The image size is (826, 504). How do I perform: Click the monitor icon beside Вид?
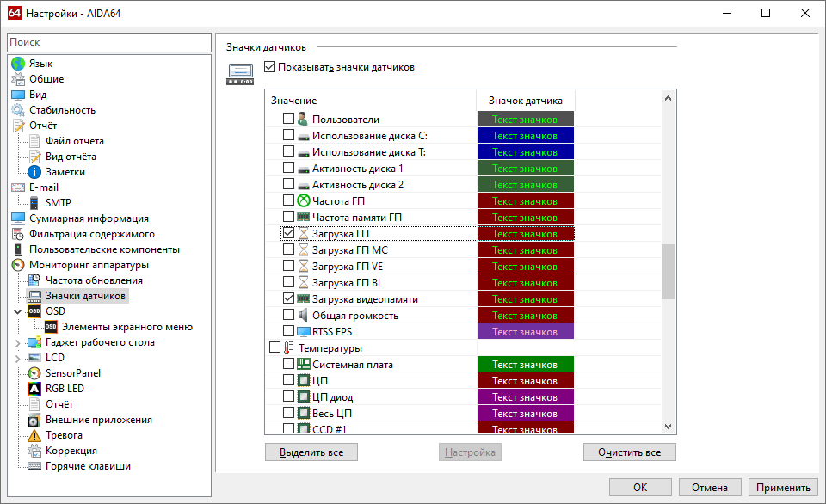[x=18, y=95]
